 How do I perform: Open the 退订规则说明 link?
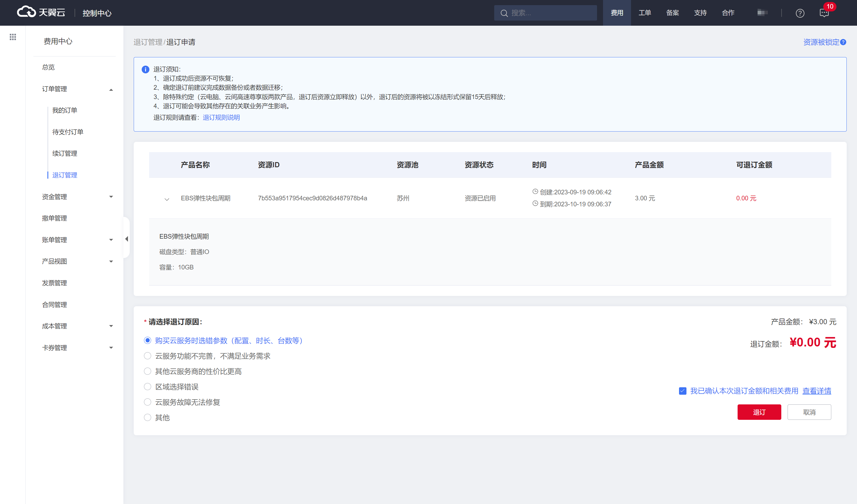point(221,117)
